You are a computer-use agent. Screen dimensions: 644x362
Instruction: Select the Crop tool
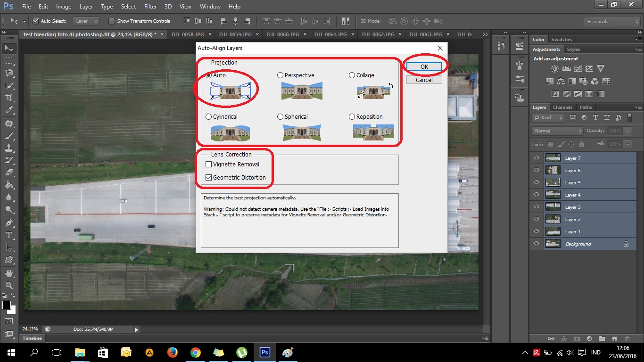pos(9,98)
